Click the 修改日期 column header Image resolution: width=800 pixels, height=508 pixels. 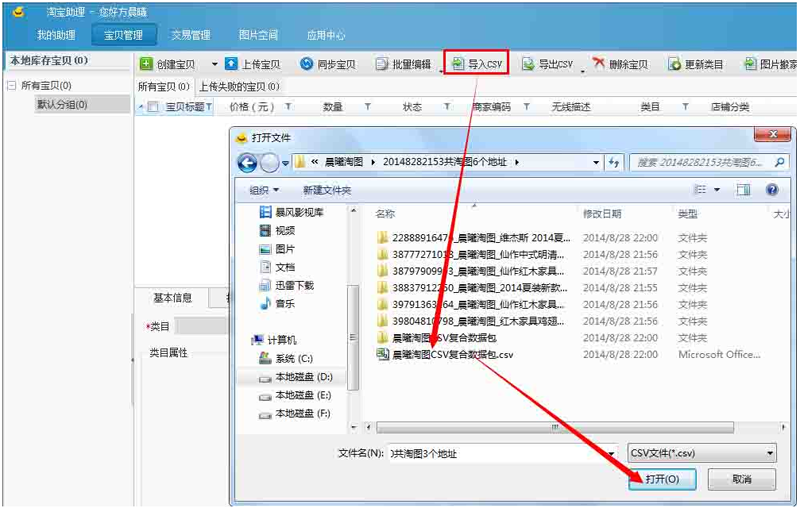coord(602,214)
